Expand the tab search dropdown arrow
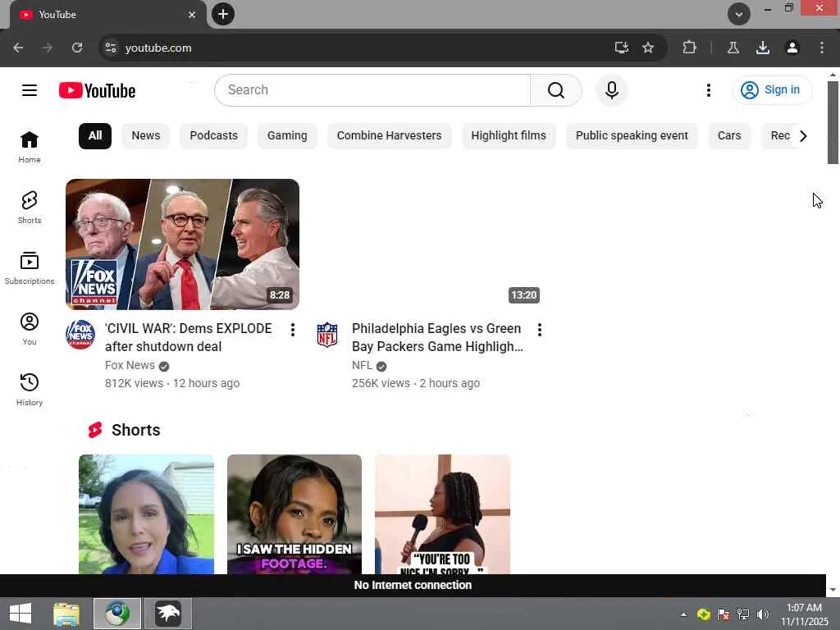 pyautogui.click(x=739, y=14)
